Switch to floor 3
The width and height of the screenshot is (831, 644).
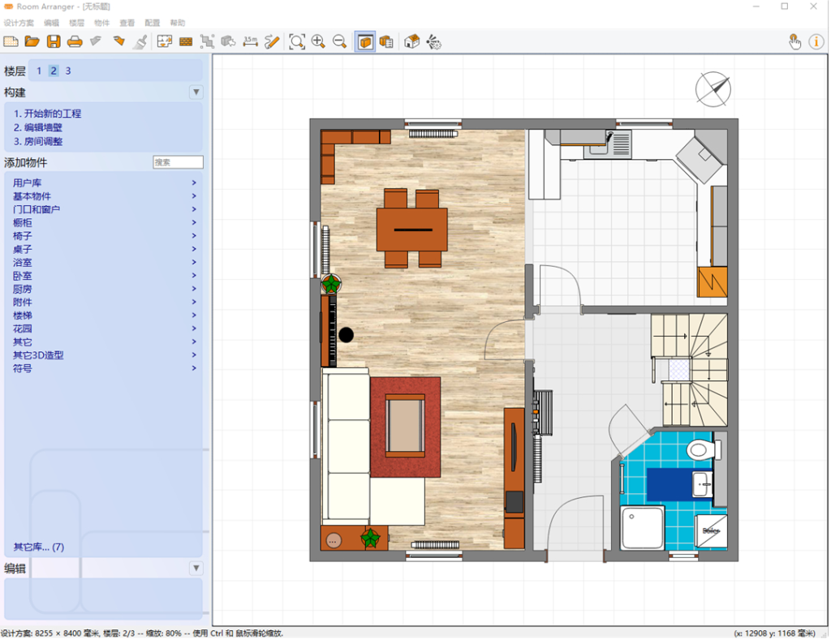68,71
